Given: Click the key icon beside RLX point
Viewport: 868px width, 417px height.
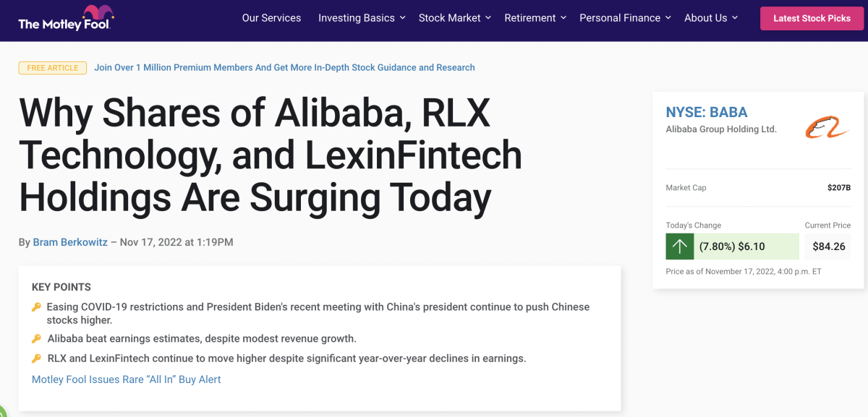Looking at the screenshot, I should pyautogui.click(x=36, y=358).
